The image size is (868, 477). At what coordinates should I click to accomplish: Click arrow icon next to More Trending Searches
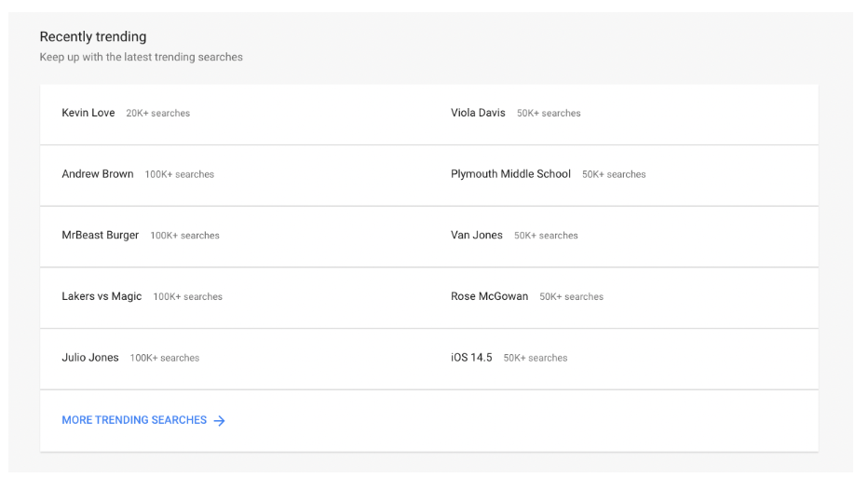tap(220, 421)
